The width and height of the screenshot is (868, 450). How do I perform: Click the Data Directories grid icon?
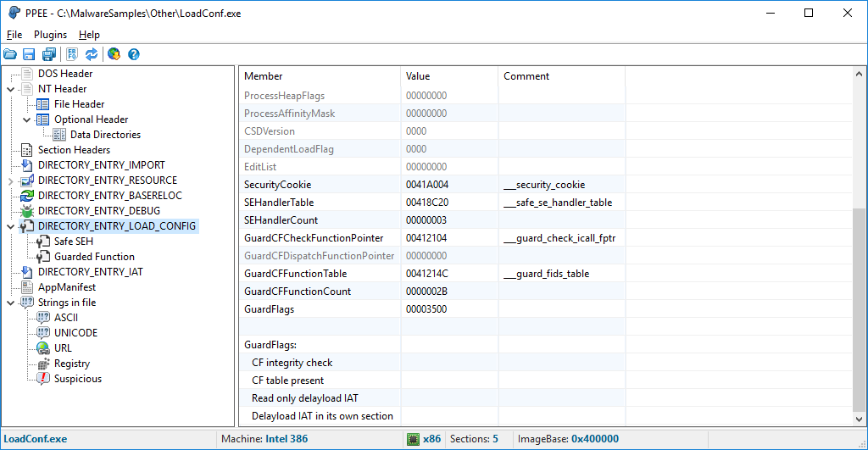tap(59, 135)
